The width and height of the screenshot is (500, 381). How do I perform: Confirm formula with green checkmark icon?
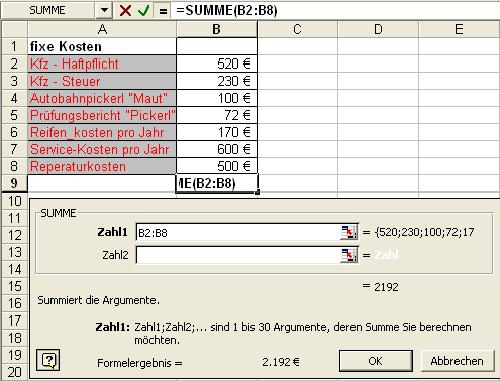[143, 11]
